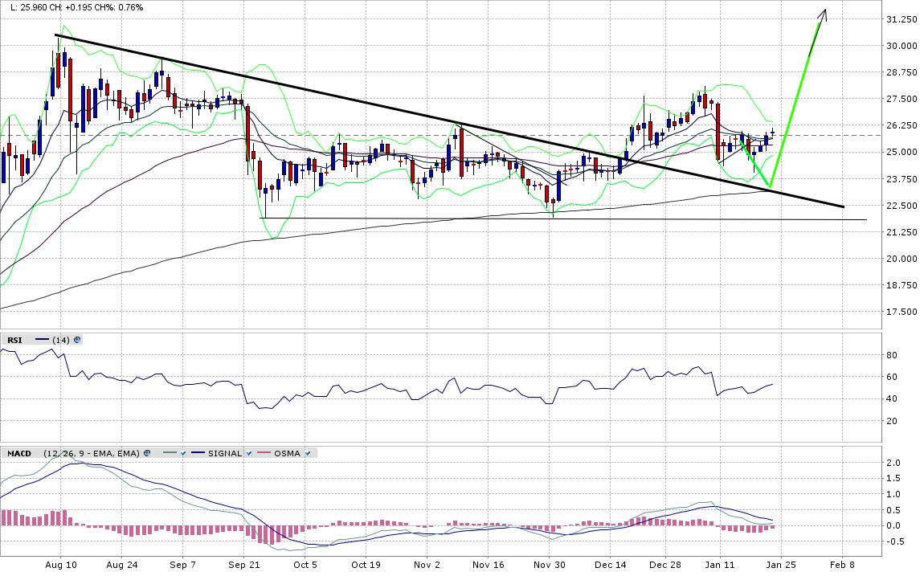This screenshot has width=924, height=576.
Task: Click the Dec 14 date label
Action: pos(611,565)
